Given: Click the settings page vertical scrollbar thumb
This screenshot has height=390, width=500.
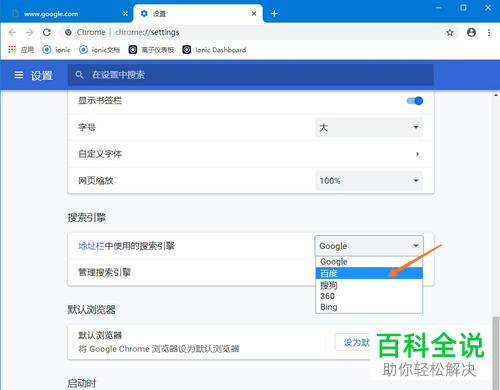Looking at the screenshot, I should [496, 353].
